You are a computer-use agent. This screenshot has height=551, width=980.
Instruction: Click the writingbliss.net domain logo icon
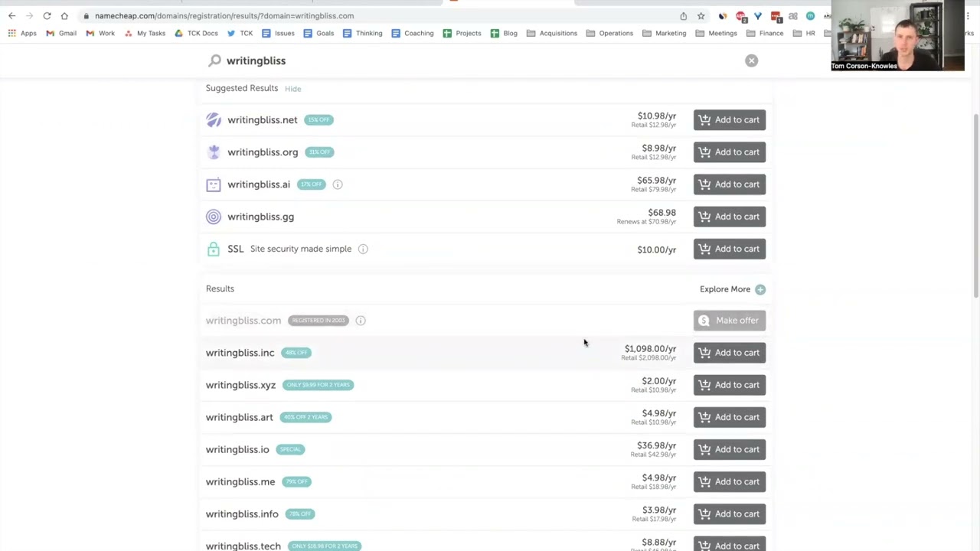pos(214,120)
